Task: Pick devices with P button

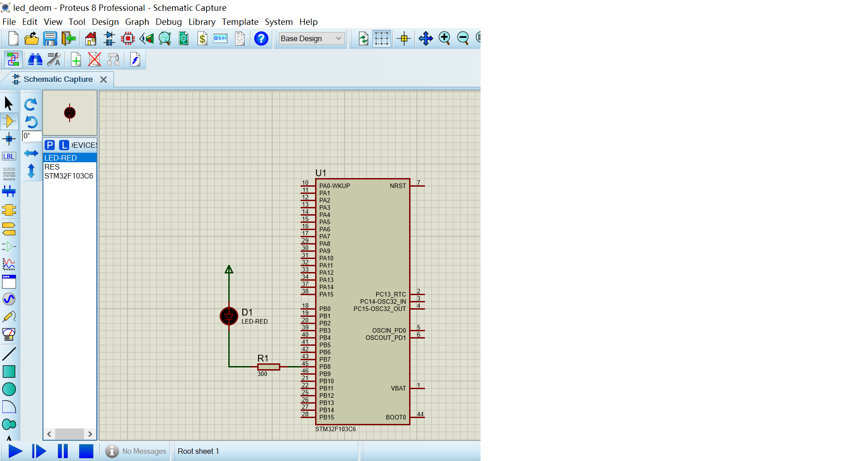Action: point(50,145)
